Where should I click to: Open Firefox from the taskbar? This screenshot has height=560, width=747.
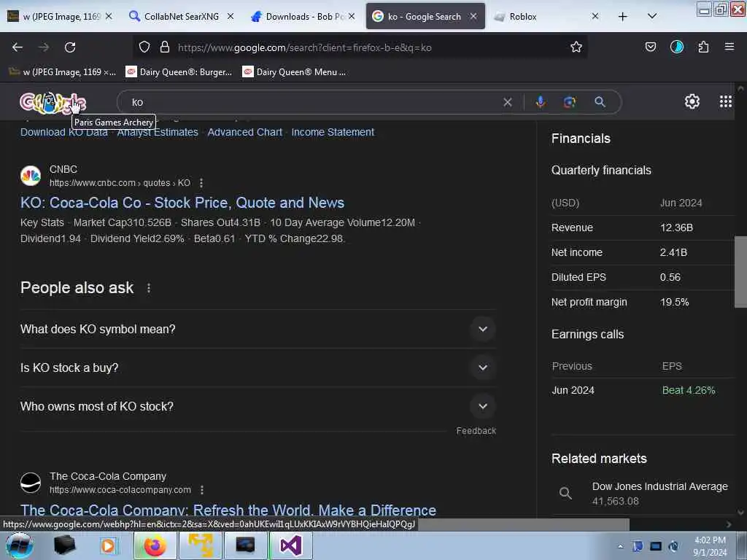click(x=155, y=545)
